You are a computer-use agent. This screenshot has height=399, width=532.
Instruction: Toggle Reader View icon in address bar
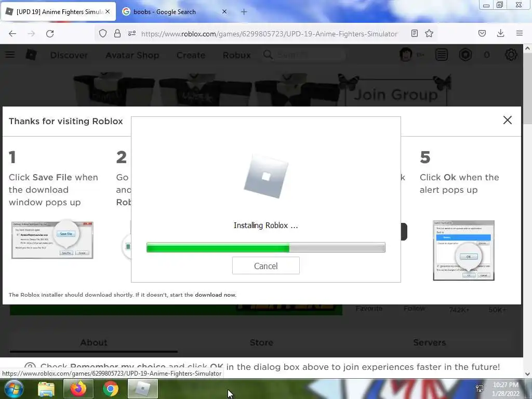tap(414, 33)
